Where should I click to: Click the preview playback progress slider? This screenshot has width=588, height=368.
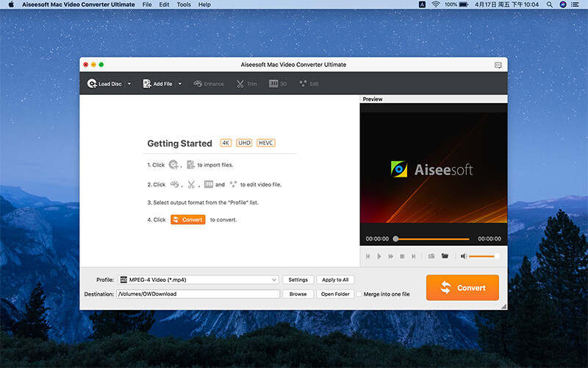(x=431, y=238)
